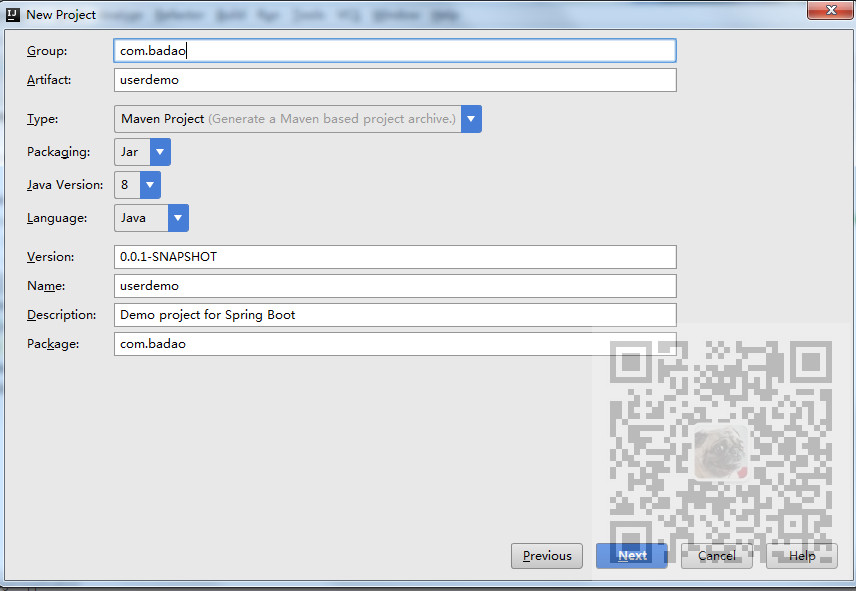
Task: Open the Packaging dropdown showing Jar
Action: pos(142,152)
